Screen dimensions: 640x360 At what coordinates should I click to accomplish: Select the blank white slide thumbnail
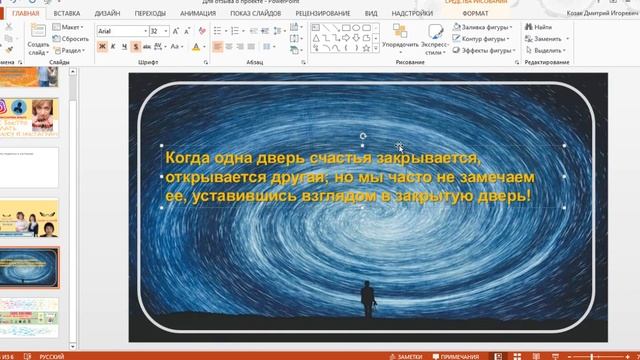[29, 168]
